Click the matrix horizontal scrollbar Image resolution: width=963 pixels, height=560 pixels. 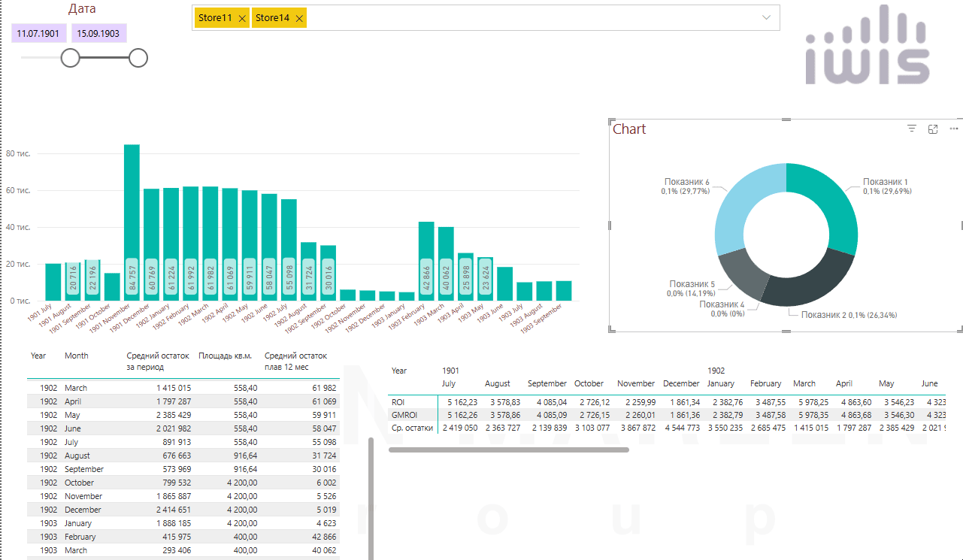(508, 450)
